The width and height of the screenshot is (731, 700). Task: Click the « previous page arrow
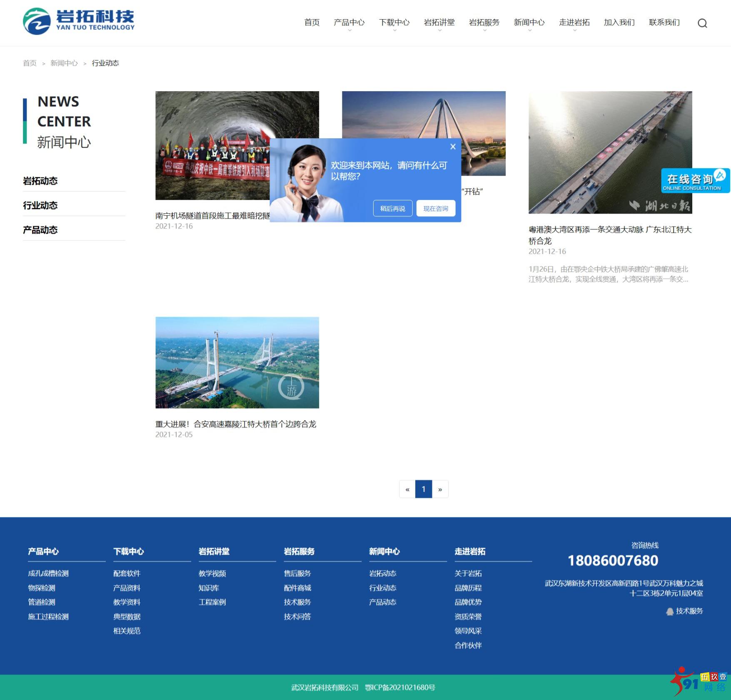[x=407, y=489]
